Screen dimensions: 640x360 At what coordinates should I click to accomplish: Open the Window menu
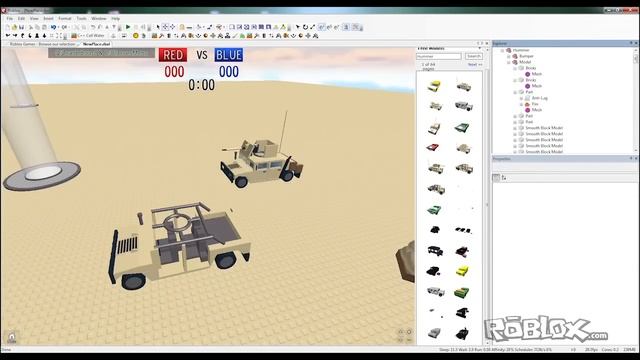click(x=99, y=18)
